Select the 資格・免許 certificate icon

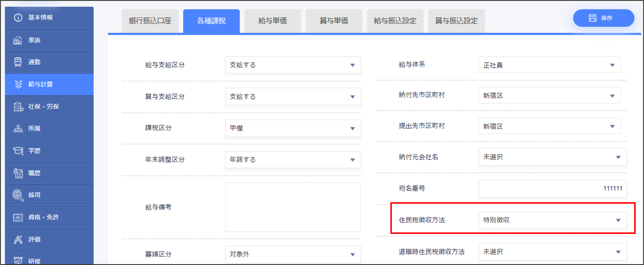(x=18, y=217)
